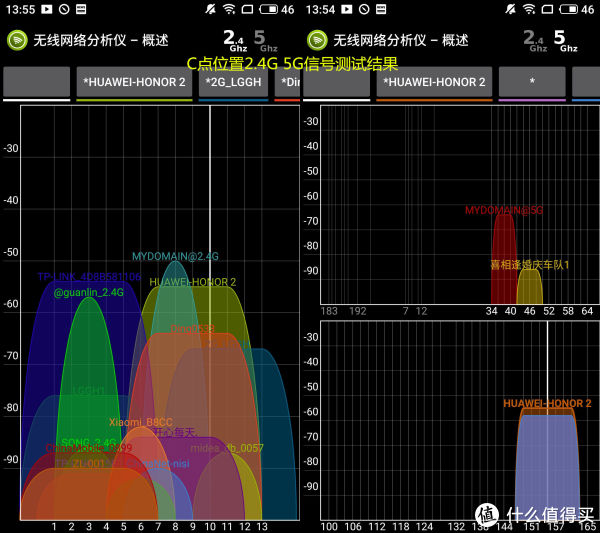Tap channel 64 label on upper 5G axis
600x533 pixels.
[587, 311]
